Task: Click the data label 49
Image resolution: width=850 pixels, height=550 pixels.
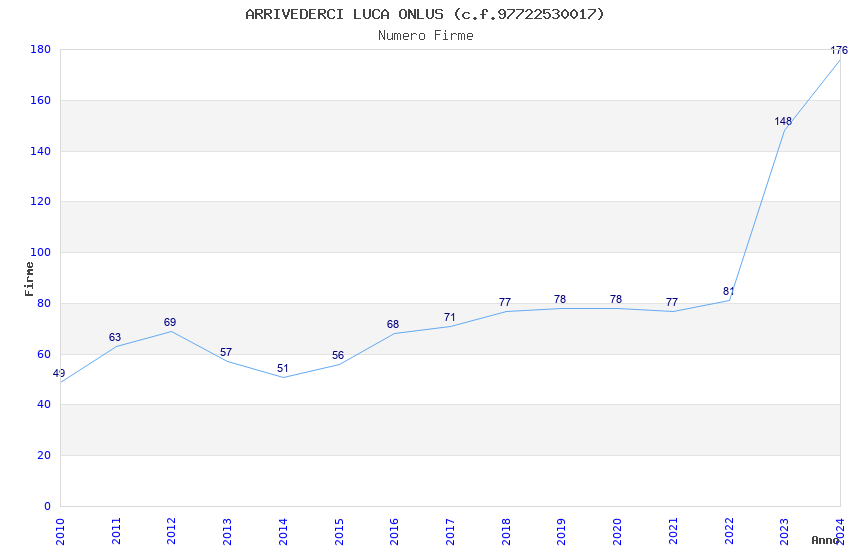Action: pos(59,373)
